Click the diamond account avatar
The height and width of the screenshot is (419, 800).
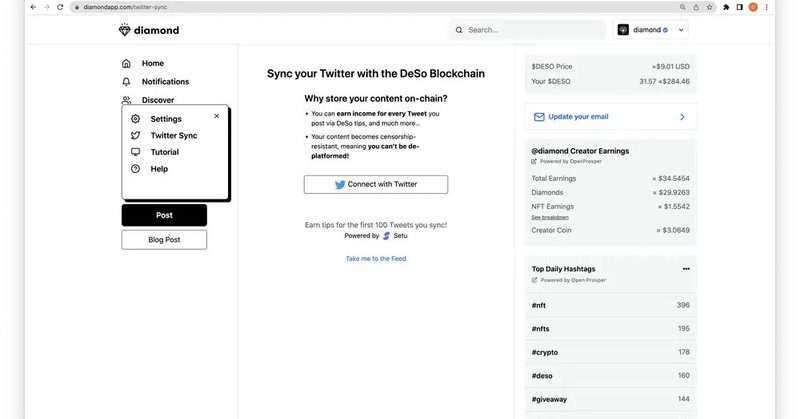click(x=623, y=30)
